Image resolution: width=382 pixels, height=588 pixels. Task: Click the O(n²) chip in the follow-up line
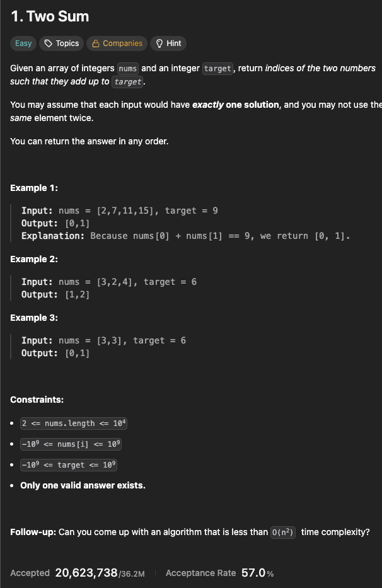pos(282,532)
